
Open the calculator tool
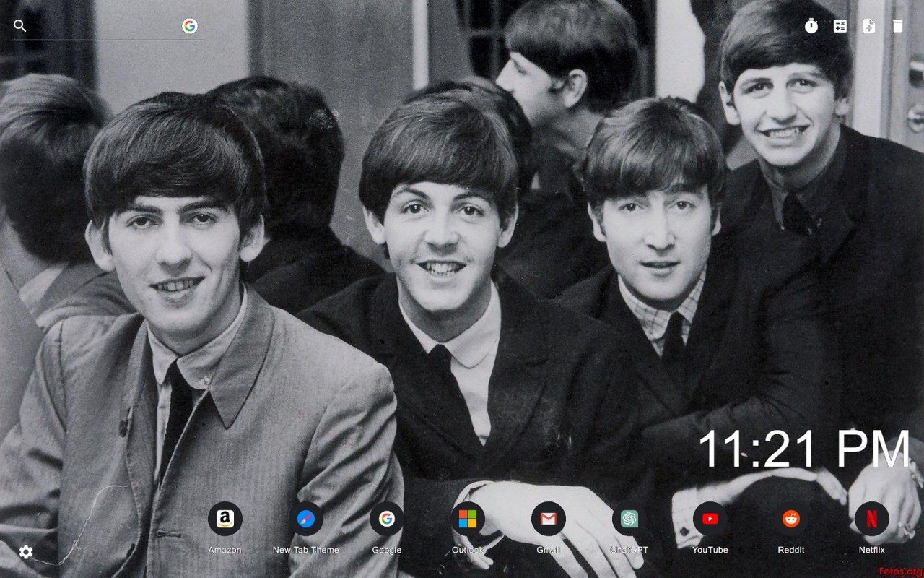840,26
